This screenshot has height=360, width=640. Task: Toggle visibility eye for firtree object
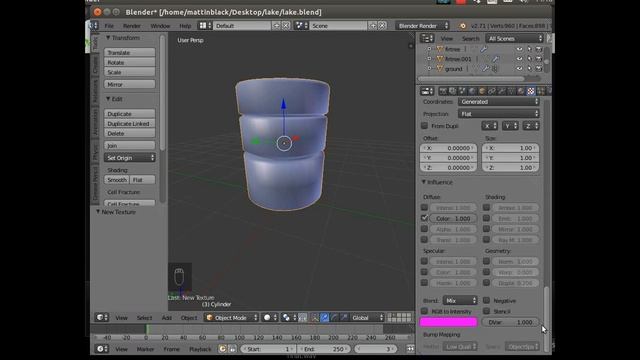(x=519, y=49)
